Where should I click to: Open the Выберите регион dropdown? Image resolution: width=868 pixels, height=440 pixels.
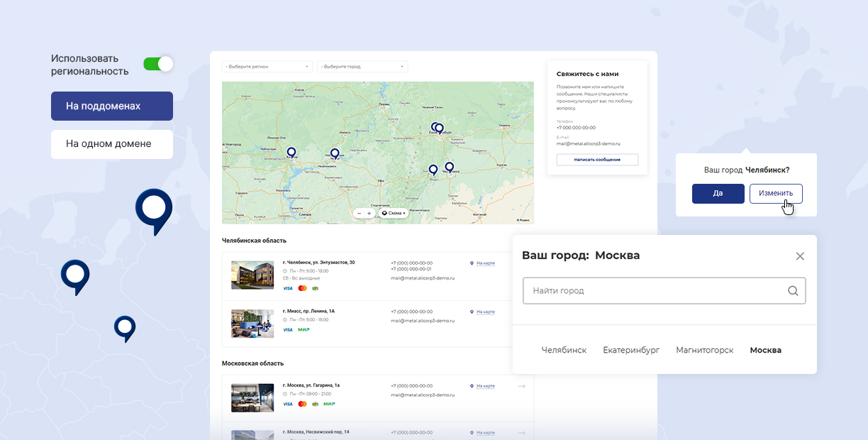tap(266, 65)
